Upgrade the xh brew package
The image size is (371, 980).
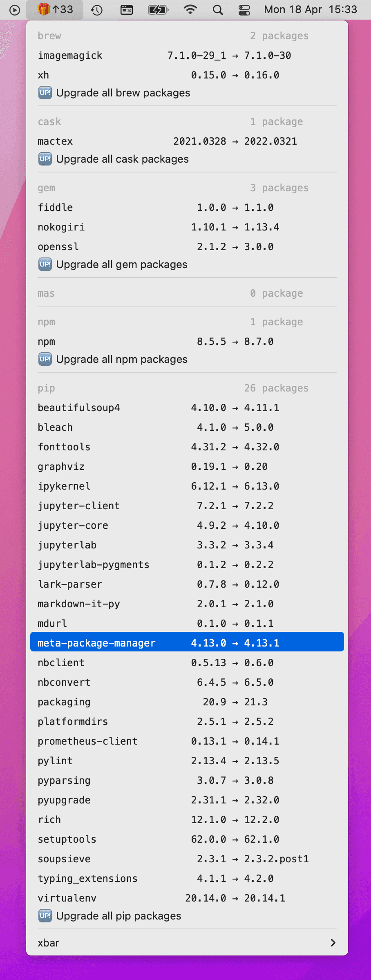click(x=187, y=75)
